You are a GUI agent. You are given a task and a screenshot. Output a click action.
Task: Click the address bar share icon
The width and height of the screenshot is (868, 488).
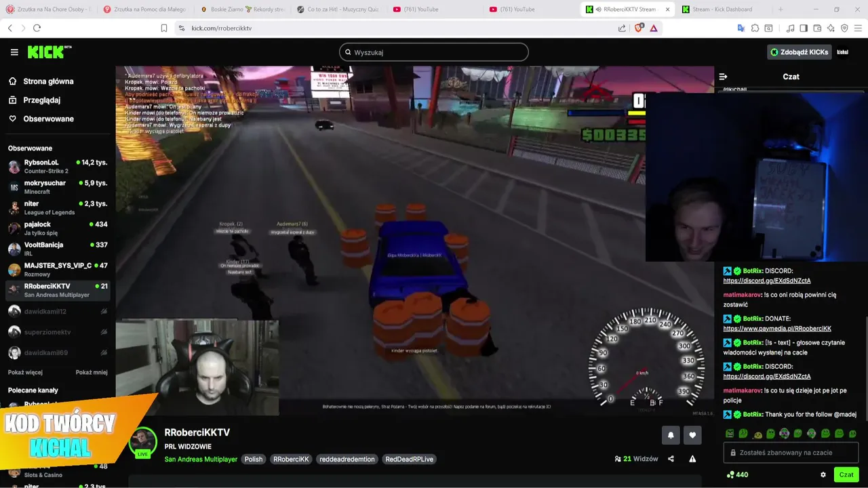622,28
